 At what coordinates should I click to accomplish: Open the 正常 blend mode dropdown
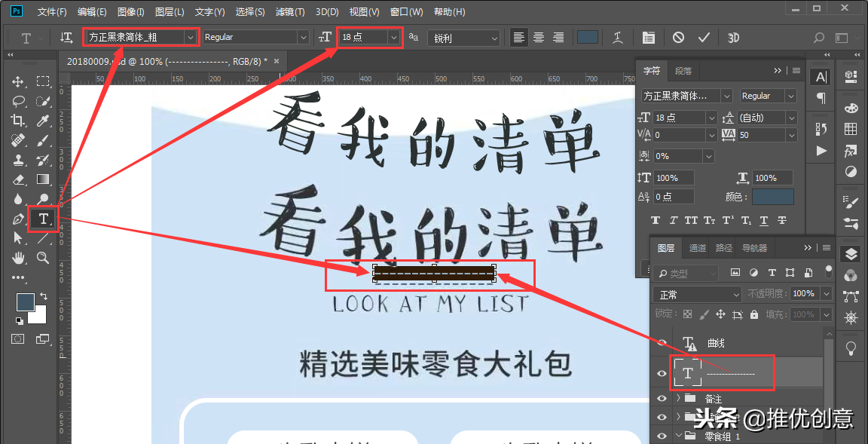click(x=696, y=293)
